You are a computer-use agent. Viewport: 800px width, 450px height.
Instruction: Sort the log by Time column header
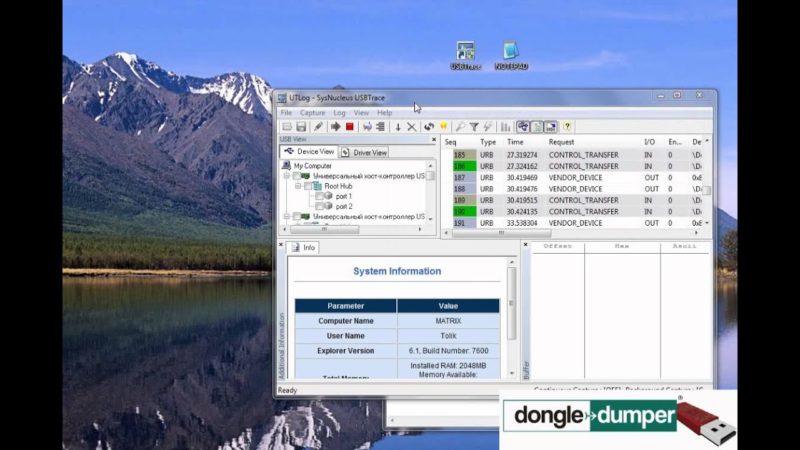(516, 142)
